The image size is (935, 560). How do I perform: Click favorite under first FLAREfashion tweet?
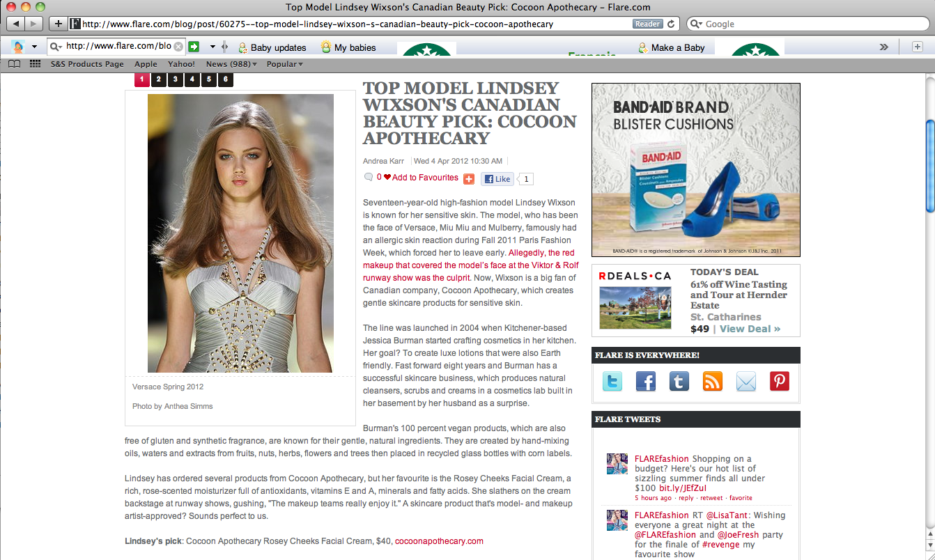741,498
